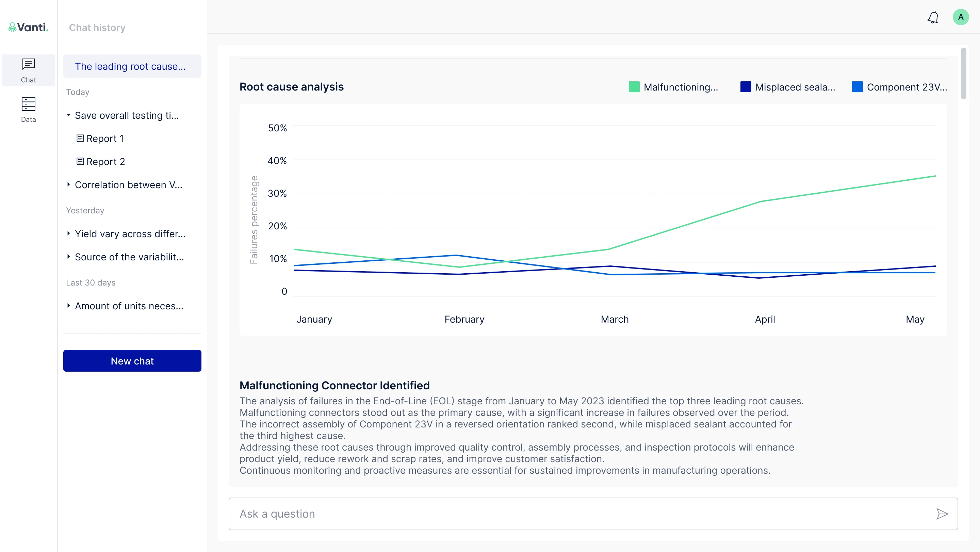Open the Data section icon
This screenshot has width=980, height=552.
point(28,110)
